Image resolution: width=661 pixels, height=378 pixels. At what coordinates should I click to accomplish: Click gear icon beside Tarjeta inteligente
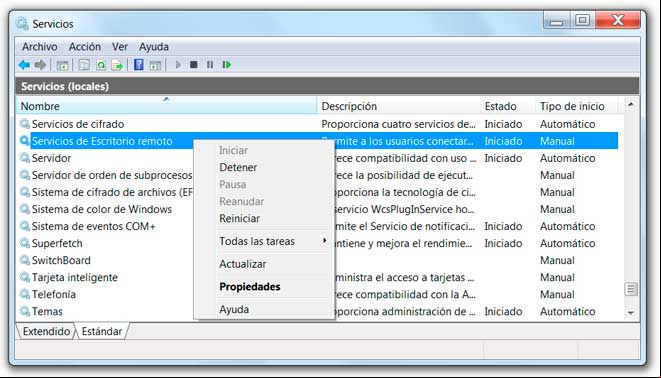[x=25, y=277]
